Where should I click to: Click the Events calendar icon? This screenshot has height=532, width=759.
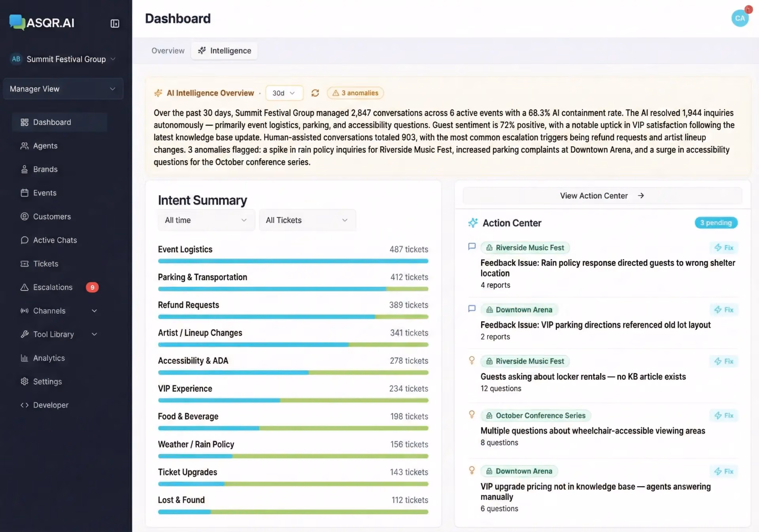click(x=25, y=193)
